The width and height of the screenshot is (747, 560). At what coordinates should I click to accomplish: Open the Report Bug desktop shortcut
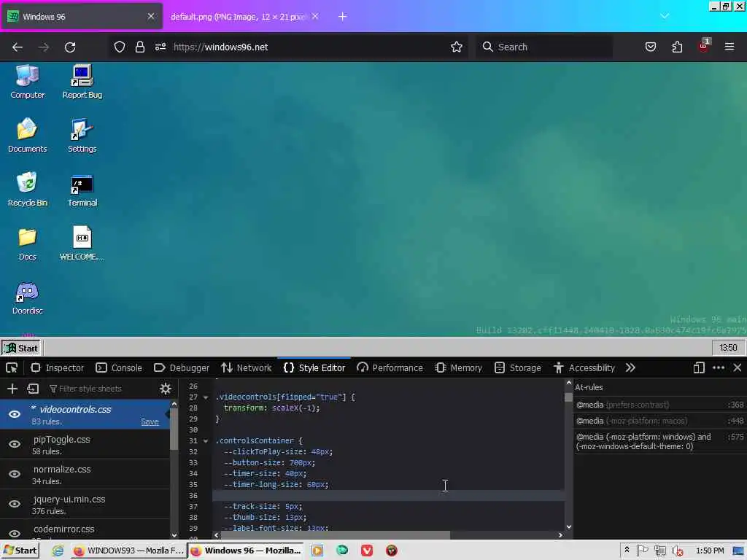click(x=82, y=82)
